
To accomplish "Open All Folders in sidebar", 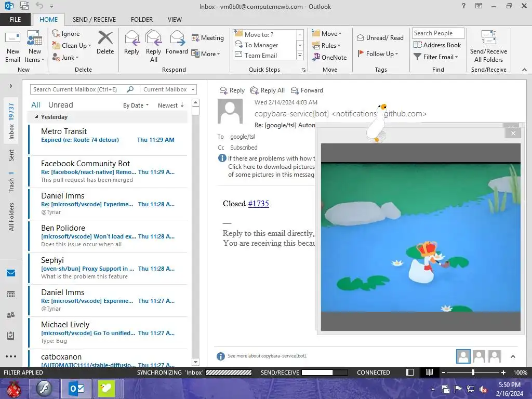I will 11,217.
